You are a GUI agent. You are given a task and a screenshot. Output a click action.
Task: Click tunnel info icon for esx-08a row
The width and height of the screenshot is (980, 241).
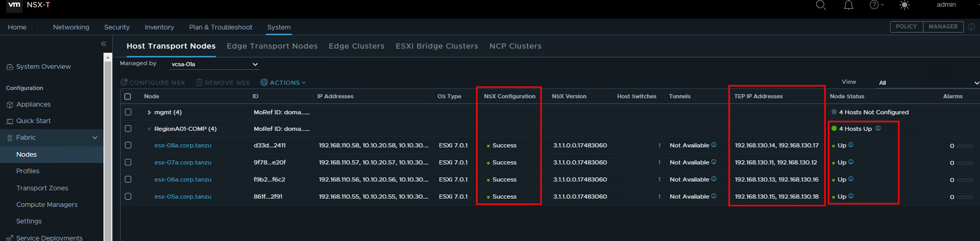[x=714, y=145]
